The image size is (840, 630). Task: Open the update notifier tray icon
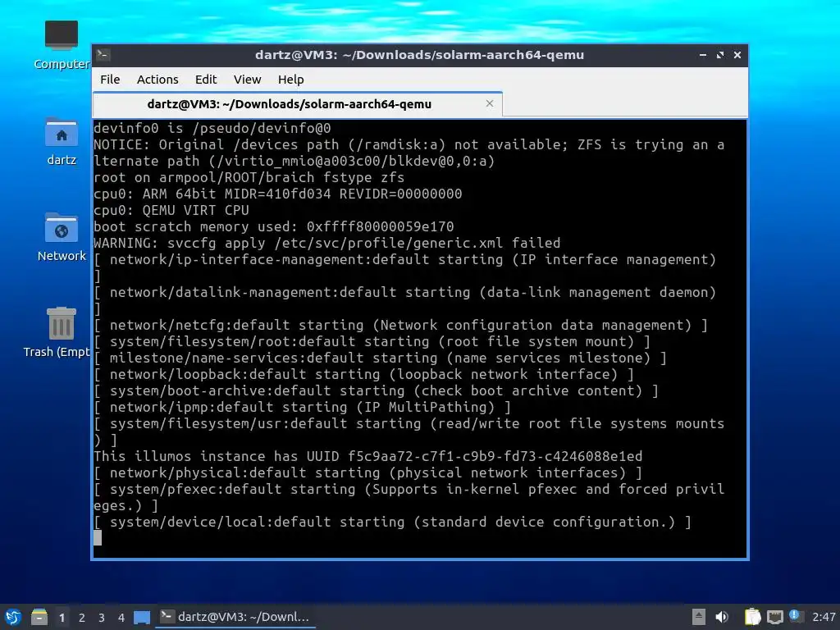(796, 617)
